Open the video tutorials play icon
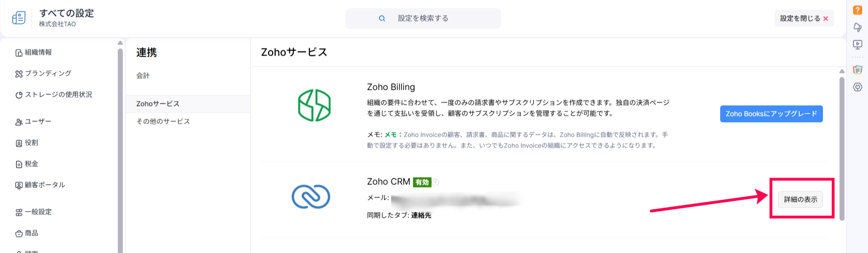 tap(858, 45)
